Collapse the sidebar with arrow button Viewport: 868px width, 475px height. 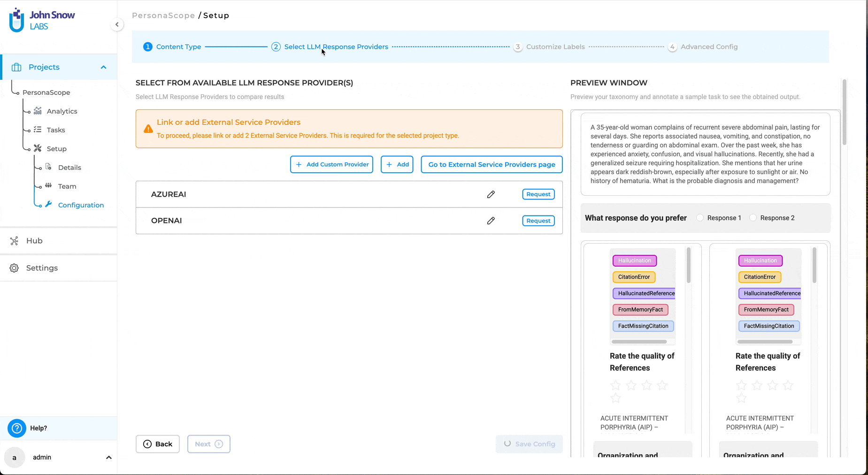click(x=117, y=24)
